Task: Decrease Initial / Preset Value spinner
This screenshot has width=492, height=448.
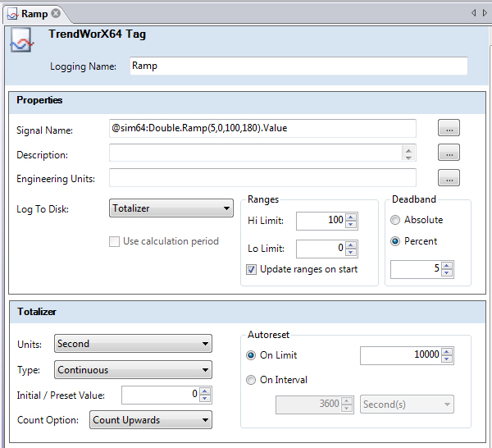Action: coord(205,399)
